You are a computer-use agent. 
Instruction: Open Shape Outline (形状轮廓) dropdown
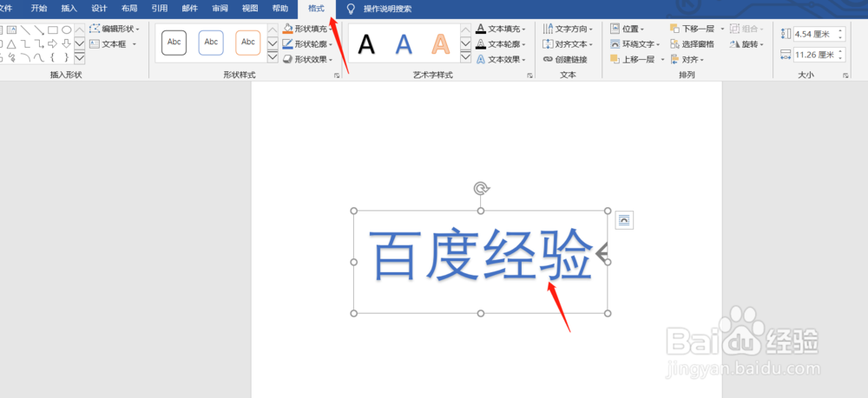click(308, 44)
